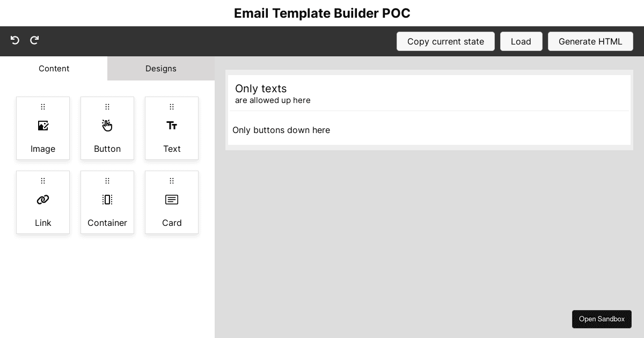Click the Generate HTML button
The width and height of the screenshot is (644, 338).
[590, 41]
